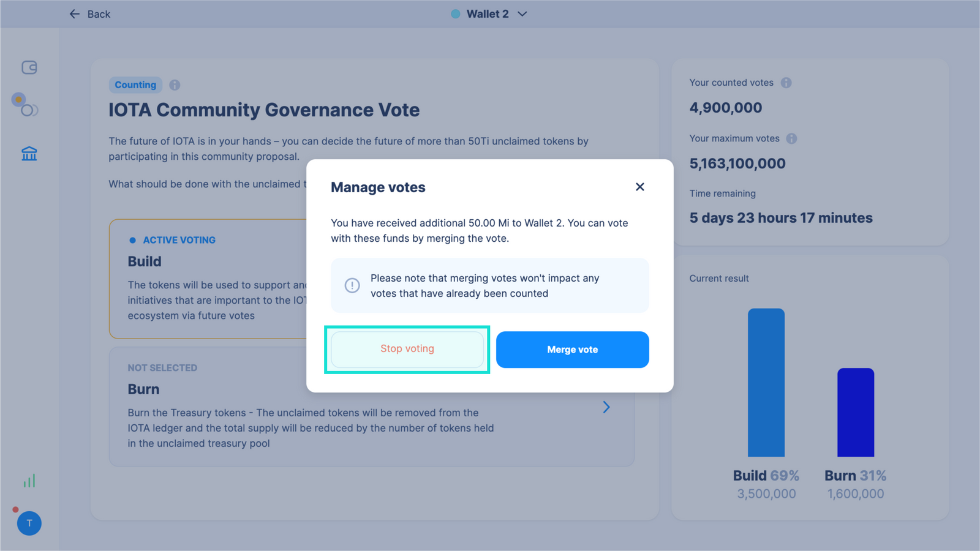The width and height of the screenshot is (980, 551).
Task: Select the Build active voting option
Action: 208,279
